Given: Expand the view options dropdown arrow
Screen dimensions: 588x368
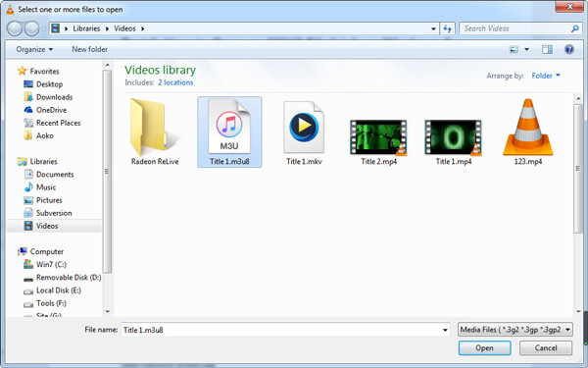Looking at the screenshot, I should point(526,49).
